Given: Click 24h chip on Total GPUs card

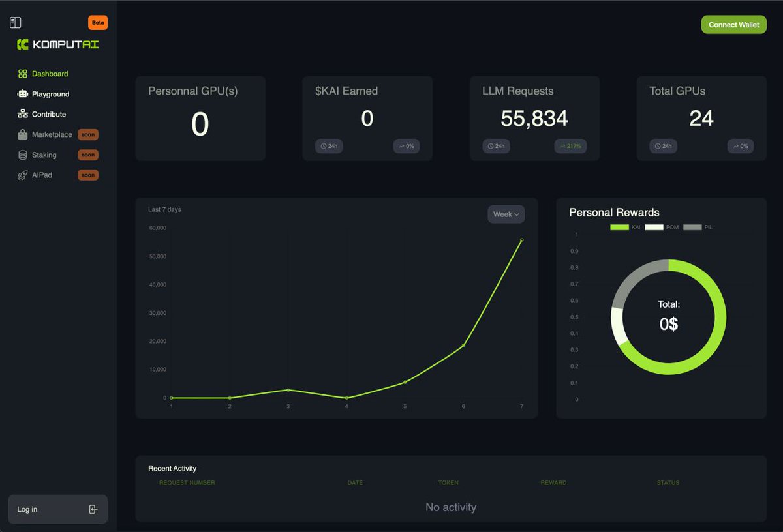Looking at the screenshot, I should [x=664, y=146].
